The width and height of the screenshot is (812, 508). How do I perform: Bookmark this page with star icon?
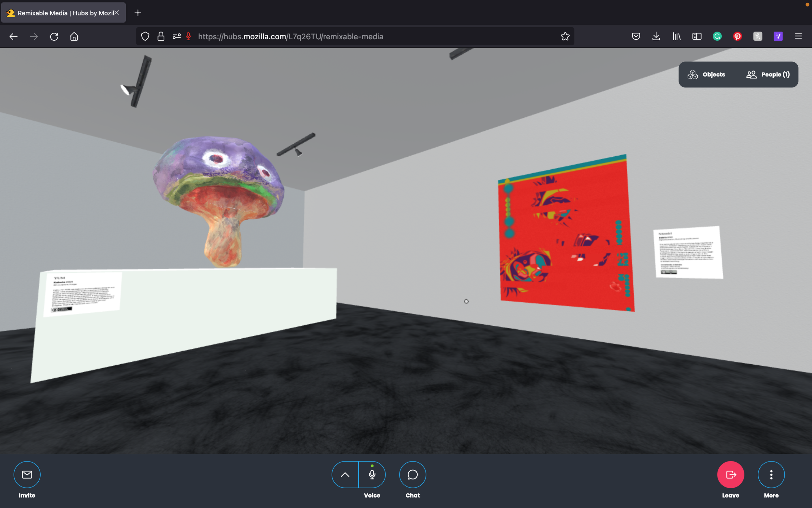coord(565,36)
